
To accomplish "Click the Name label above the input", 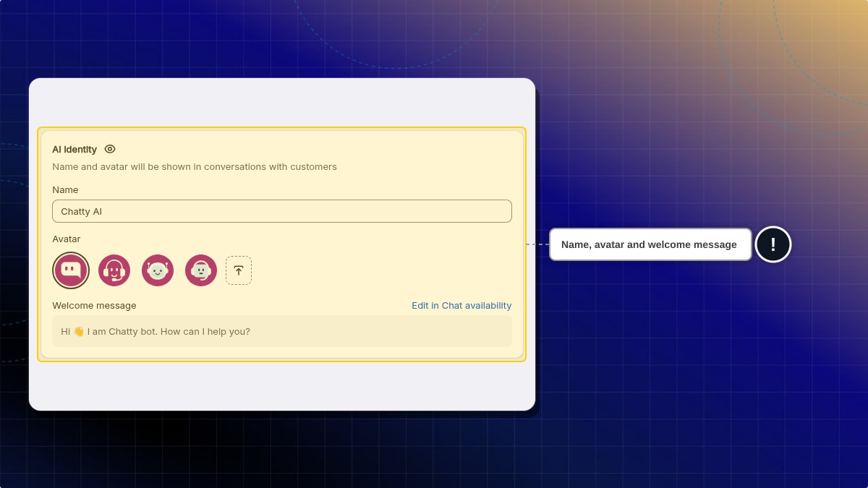I will [65, 189].
